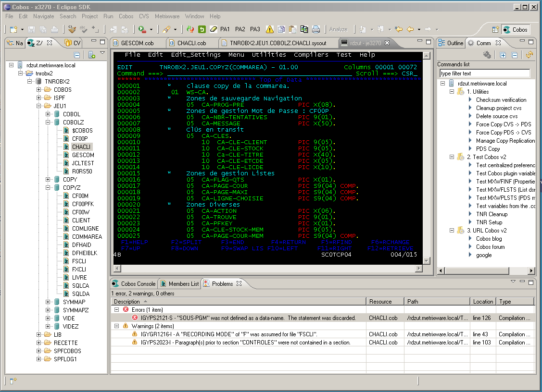Viewport: 542px width, 392px height.
Task: Collapse the Warnings group in Problems
Action: click(116, 326)
